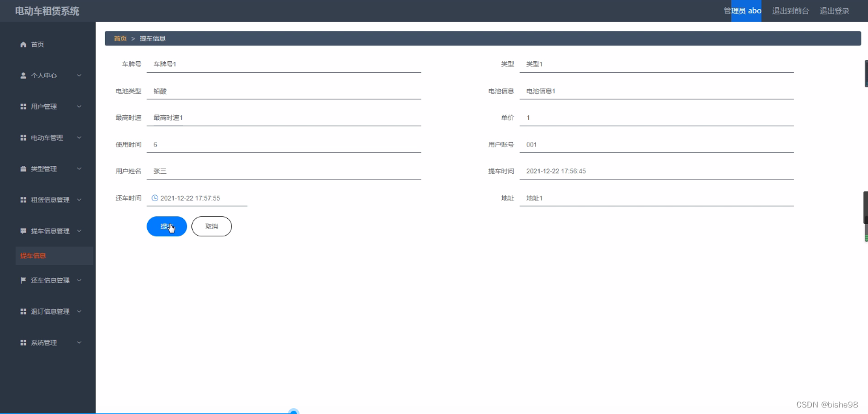Image resolution: width=868 pixels, height=414 pixels.
Task: Click the home icon beside 首页 in sidebar
Action: point(24,44)
